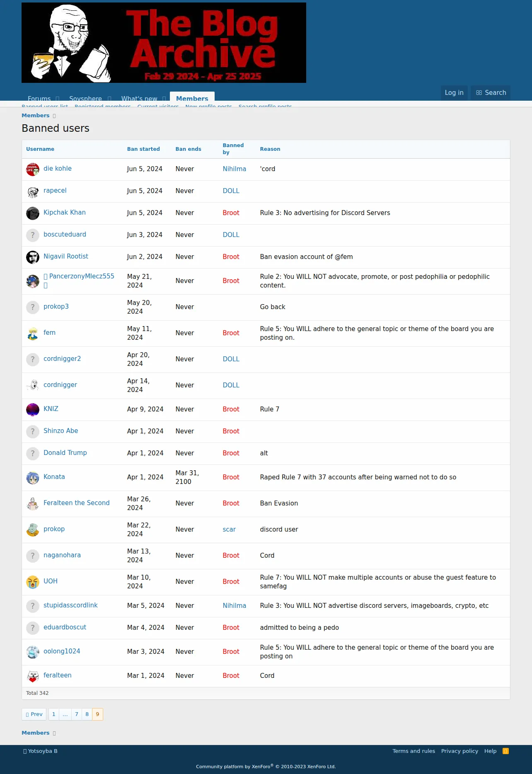This screenshot has height=774, width=532.
Task: Select the KNIZ purple avatar
Action: (x=33, y=410)
